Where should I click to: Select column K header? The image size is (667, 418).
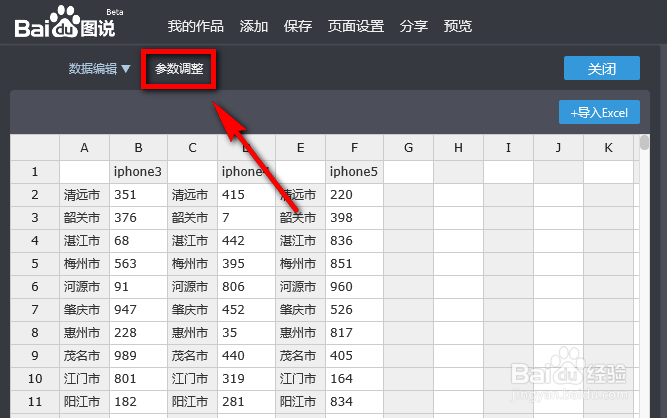pos(608,148)
